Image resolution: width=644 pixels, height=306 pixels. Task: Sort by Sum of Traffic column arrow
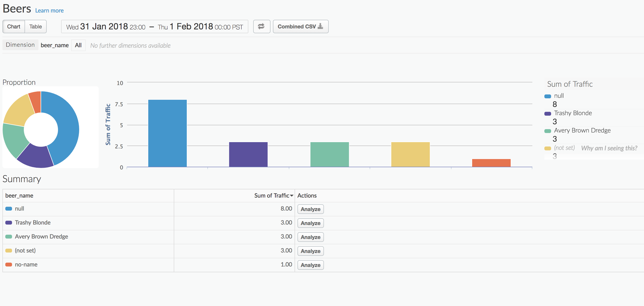coord(292,196)
